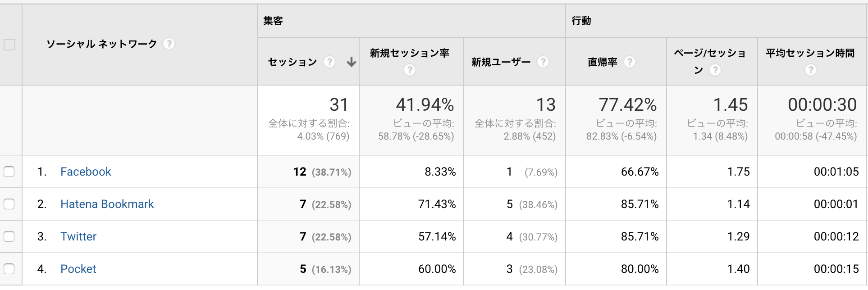Sort by the セッション column header
This screenshot has height=290, width=868.
(292, 62)
